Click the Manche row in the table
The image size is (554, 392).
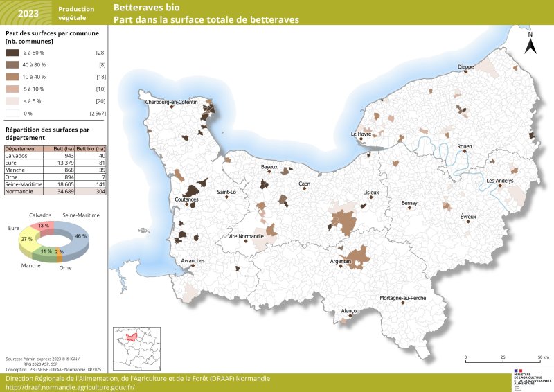(x=55, y=170)
